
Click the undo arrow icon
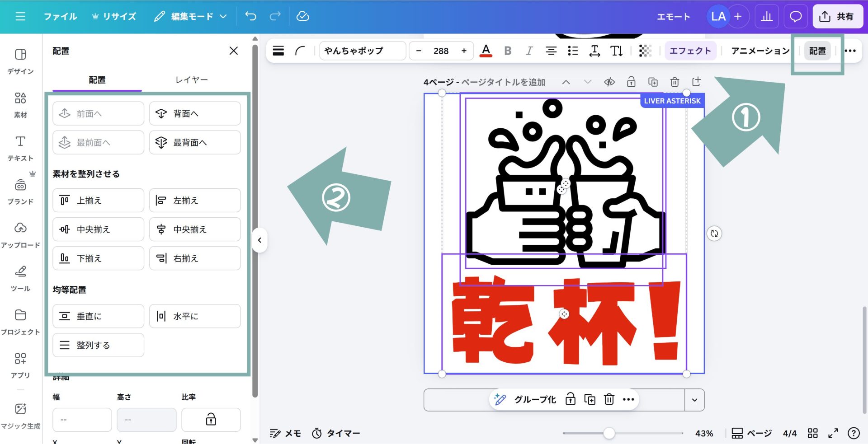point(250,16)
